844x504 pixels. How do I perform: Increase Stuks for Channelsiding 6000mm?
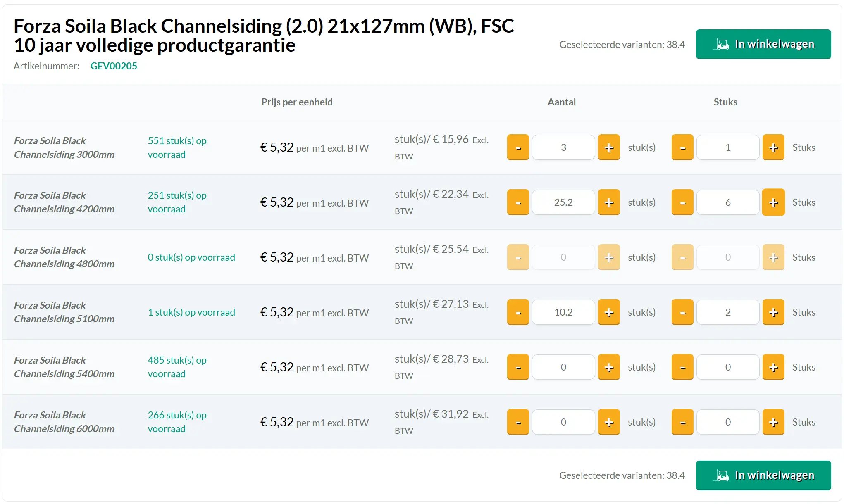click(x=773, y=422)
